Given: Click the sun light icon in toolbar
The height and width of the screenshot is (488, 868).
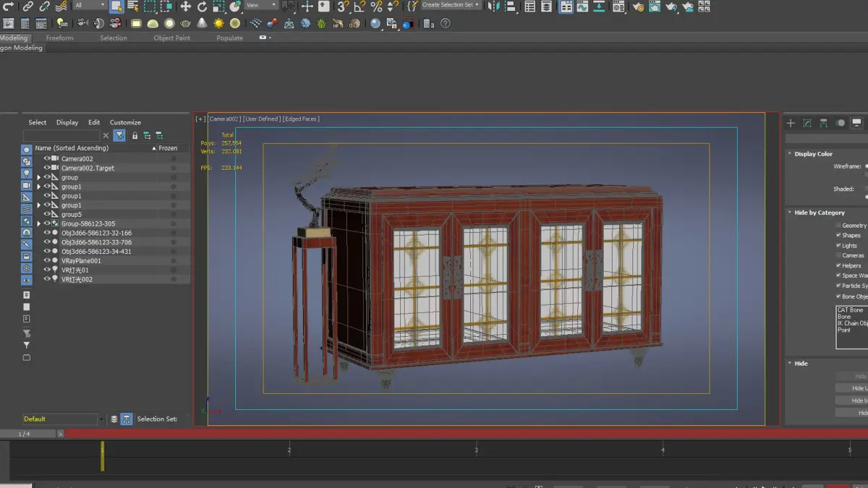Looking at the screenshot, I should click(218, 23).
